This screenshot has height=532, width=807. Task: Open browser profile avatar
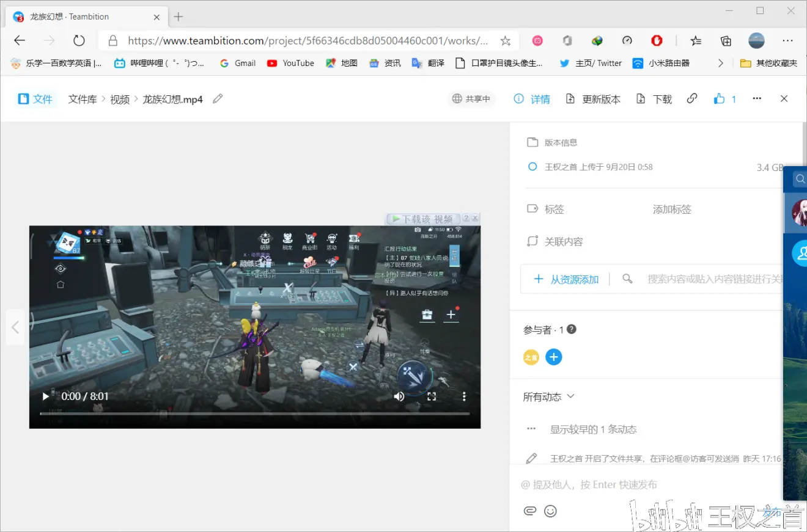(757, 40)
